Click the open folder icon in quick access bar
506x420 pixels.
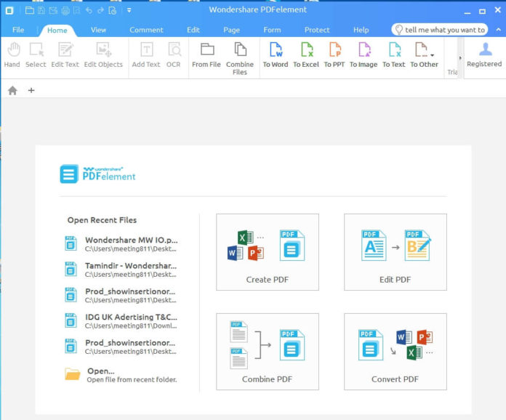(x=30, y=10)
